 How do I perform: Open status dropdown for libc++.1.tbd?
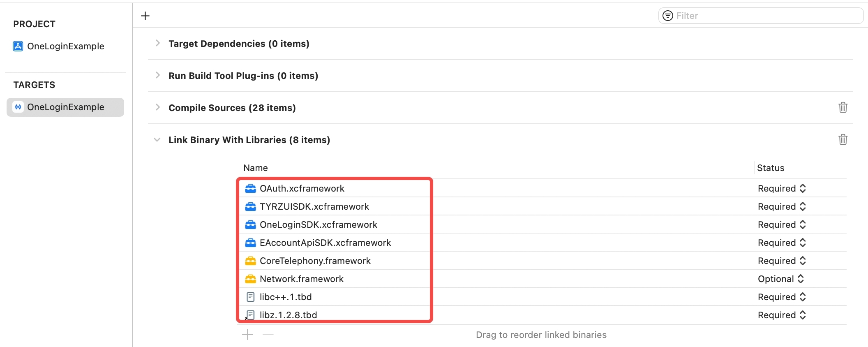point(782,297)
